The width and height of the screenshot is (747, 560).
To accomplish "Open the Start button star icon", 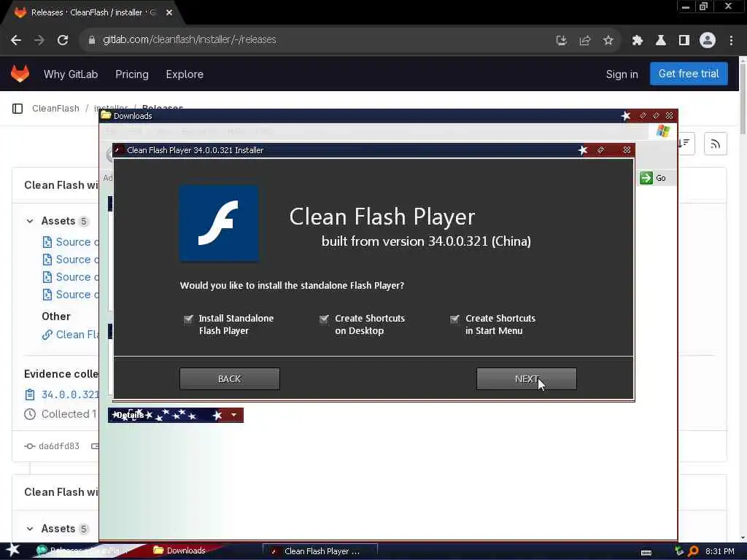I will tap(13, 551).
